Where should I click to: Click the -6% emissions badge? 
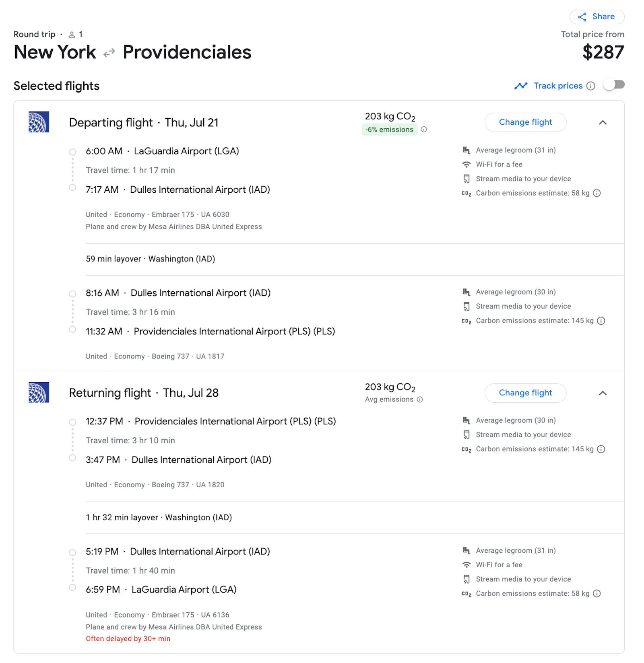(x=389, y=130)
